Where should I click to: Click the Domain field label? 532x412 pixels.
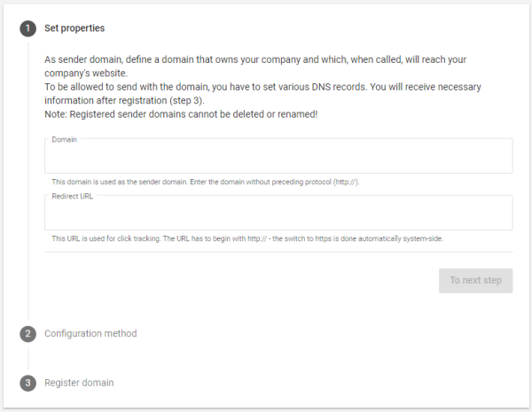pos(64,139)
